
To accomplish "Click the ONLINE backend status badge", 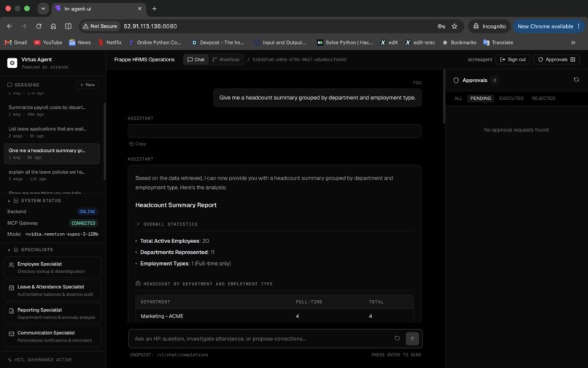I will 87,212.
